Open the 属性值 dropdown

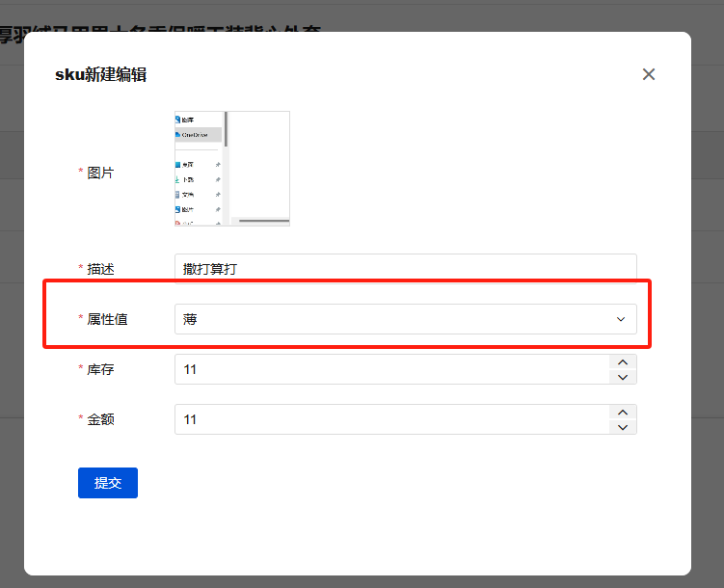pos(406,319)
